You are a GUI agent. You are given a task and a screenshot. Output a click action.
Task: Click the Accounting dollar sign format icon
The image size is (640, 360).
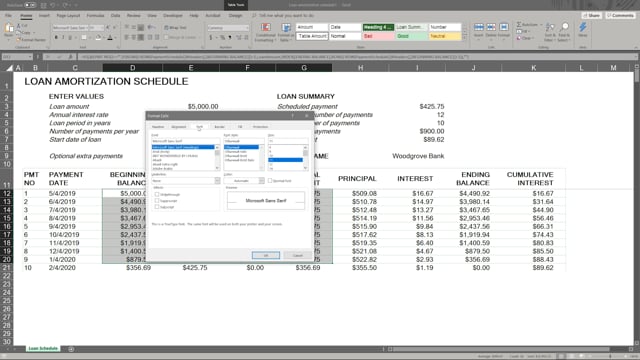[211, 38]
